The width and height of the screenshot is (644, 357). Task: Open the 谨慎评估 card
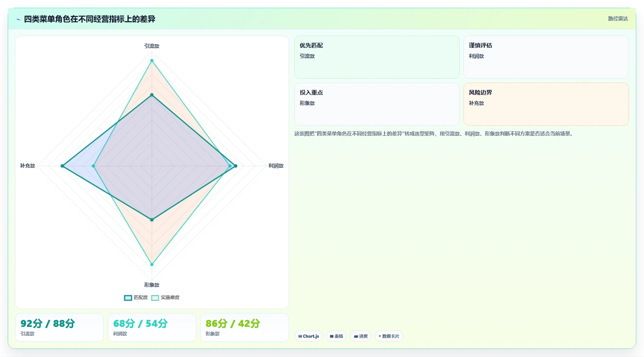pyautogui.click(x=546, y=57)
